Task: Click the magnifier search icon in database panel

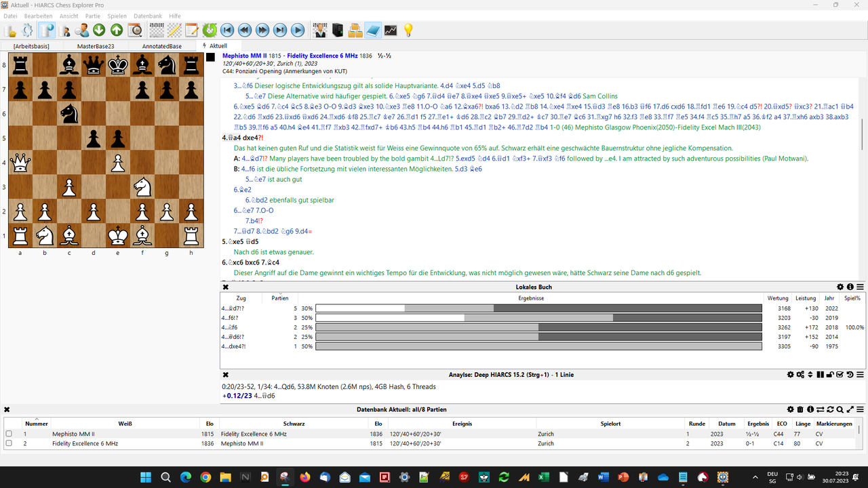Action: [x=840, y=409]
